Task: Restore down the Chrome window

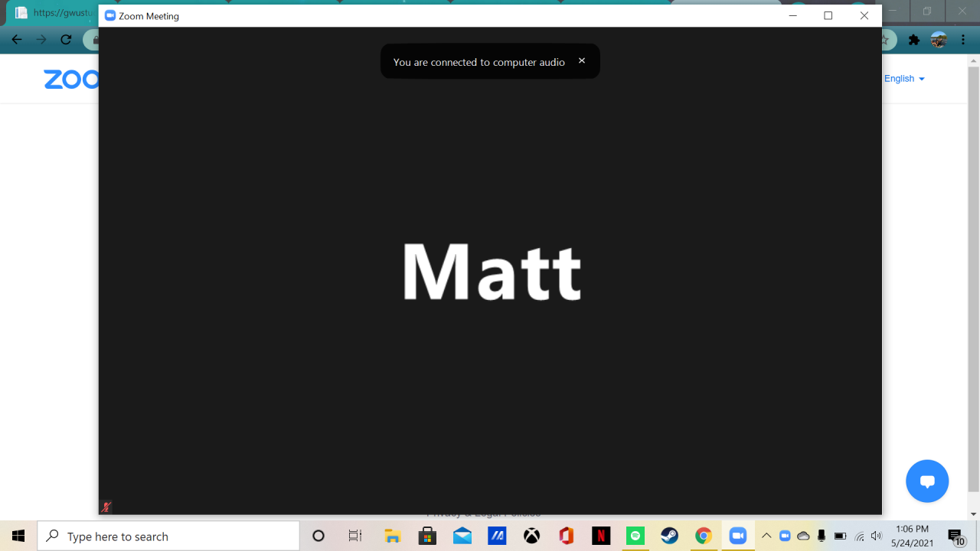Action: [x=927, y=11]
